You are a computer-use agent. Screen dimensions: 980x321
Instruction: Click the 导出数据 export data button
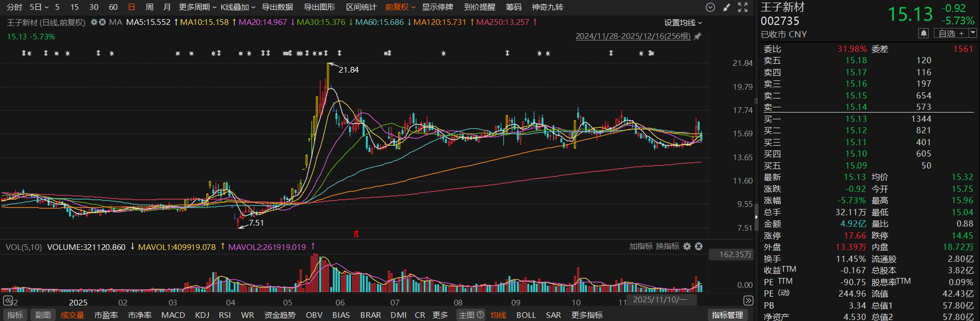click(x=277, y=7)
